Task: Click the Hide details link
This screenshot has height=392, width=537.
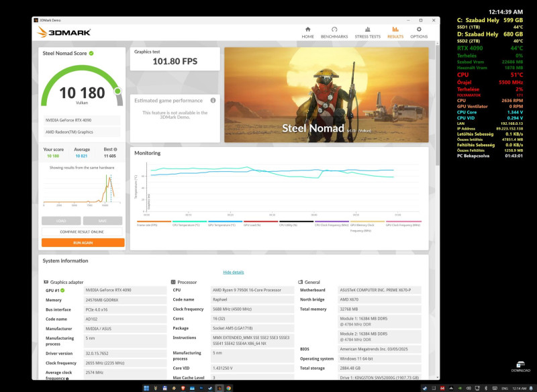Action: point(233,272)
